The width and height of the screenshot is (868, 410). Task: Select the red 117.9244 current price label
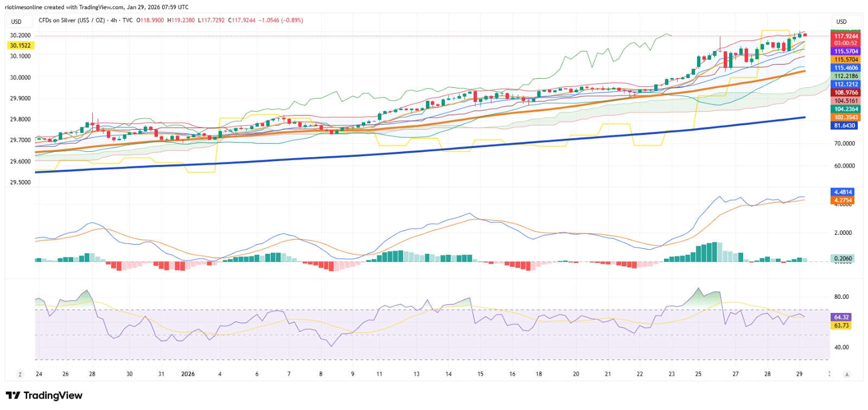[846, 36]
